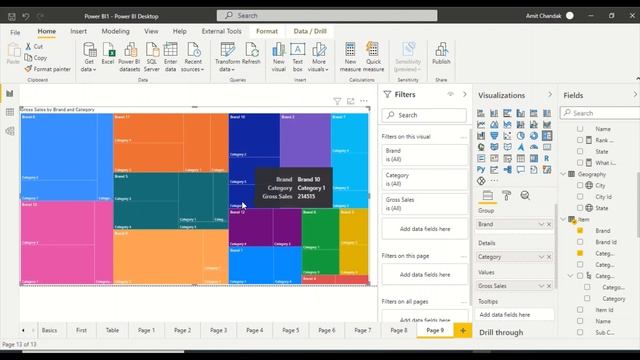Collapse the Geography table in Fields
This screenshot has height=360, width=640.
[563, 174]
